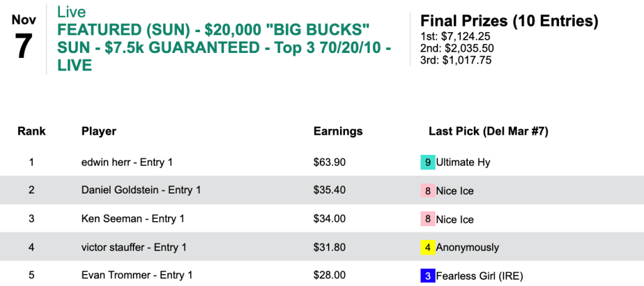Image resolution: width=644 pixels, height=286 pixels.
Task: Click the teal number 9 badge
Action: (x=427, y=163)
